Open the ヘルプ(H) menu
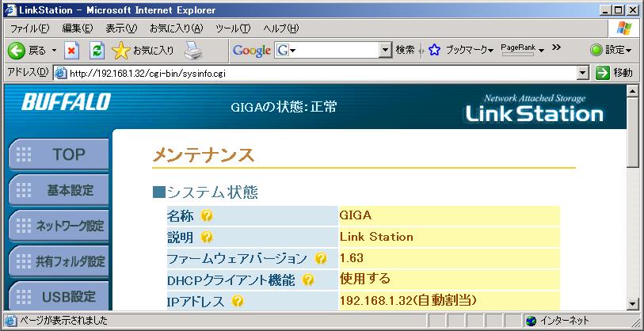 click(281, 29)
